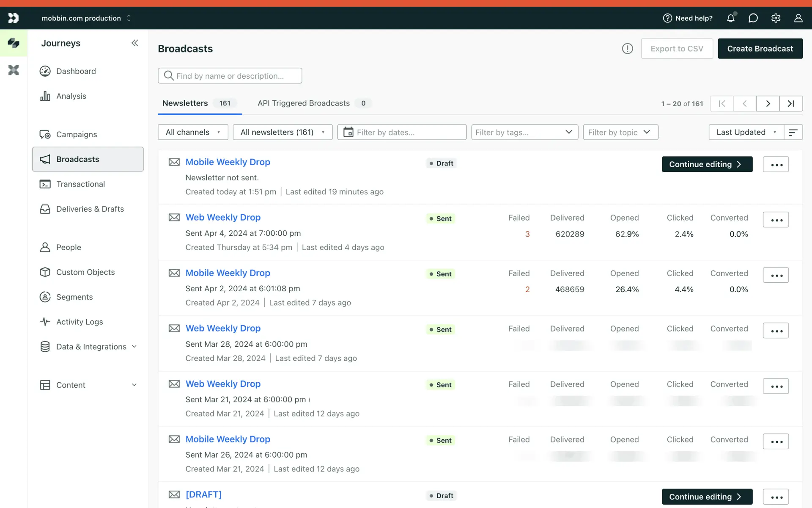Open more options for first Mobile Weekly Drop
Image resolution: width=812 pixels, height=508 pixels.
pos(776,164)
